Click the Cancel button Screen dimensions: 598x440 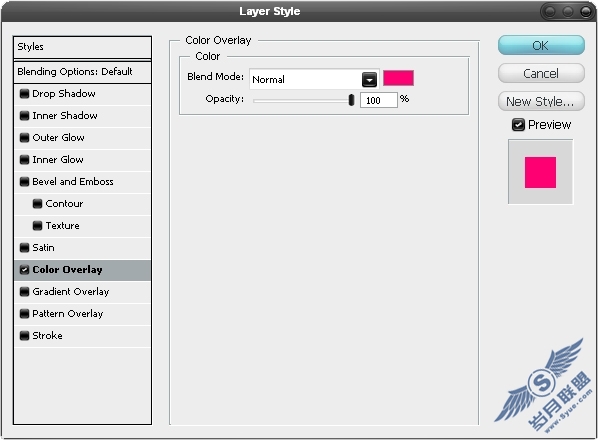pyautogui.click(x=541, y=73)
